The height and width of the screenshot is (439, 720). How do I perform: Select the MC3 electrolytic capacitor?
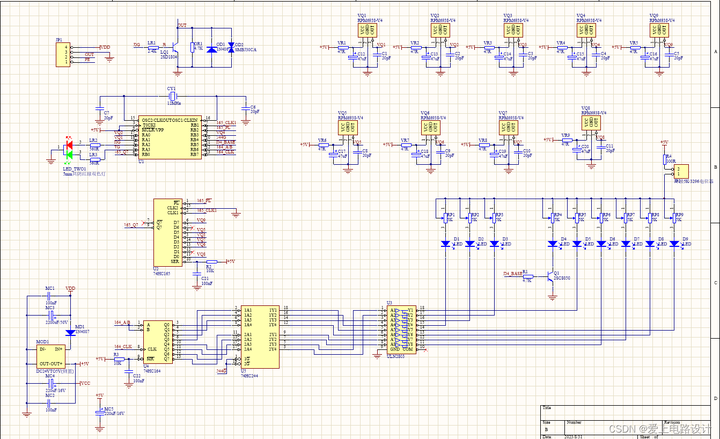[x=51, y=315]
